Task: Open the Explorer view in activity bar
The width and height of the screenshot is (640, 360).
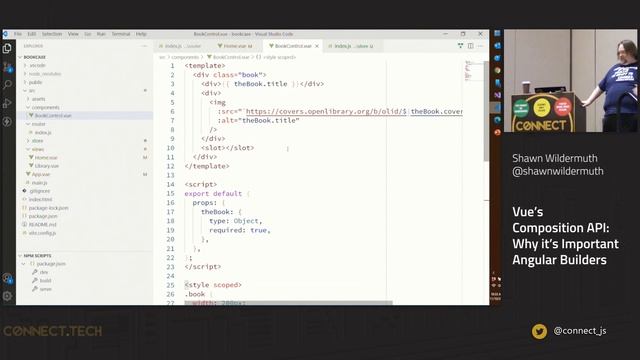Action: coord(7,49)
